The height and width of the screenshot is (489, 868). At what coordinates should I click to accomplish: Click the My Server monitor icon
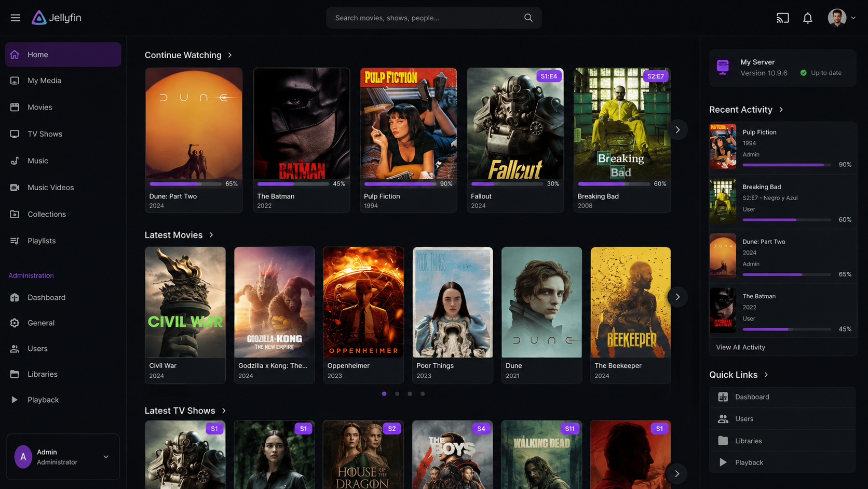(723, 67)
